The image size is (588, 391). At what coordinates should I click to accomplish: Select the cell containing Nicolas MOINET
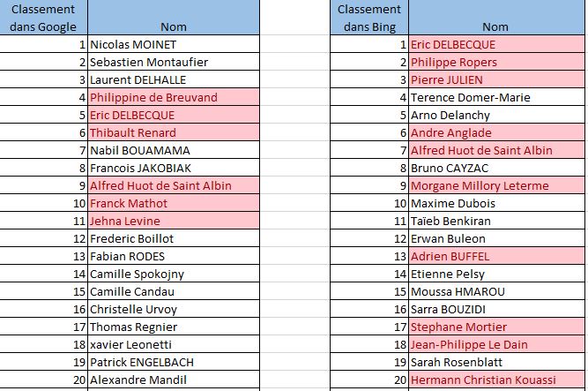point(174,44)
